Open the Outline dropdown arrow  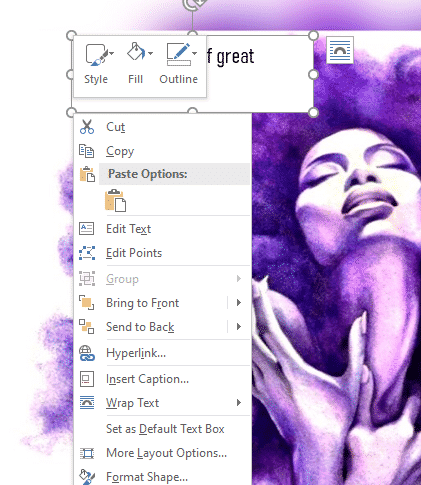[x=194, y=53]
